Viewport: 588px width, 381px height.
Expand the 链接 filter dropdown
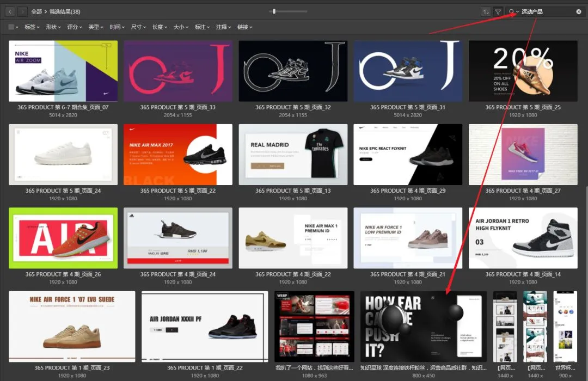pyautogui.click(x=245, y=27)
